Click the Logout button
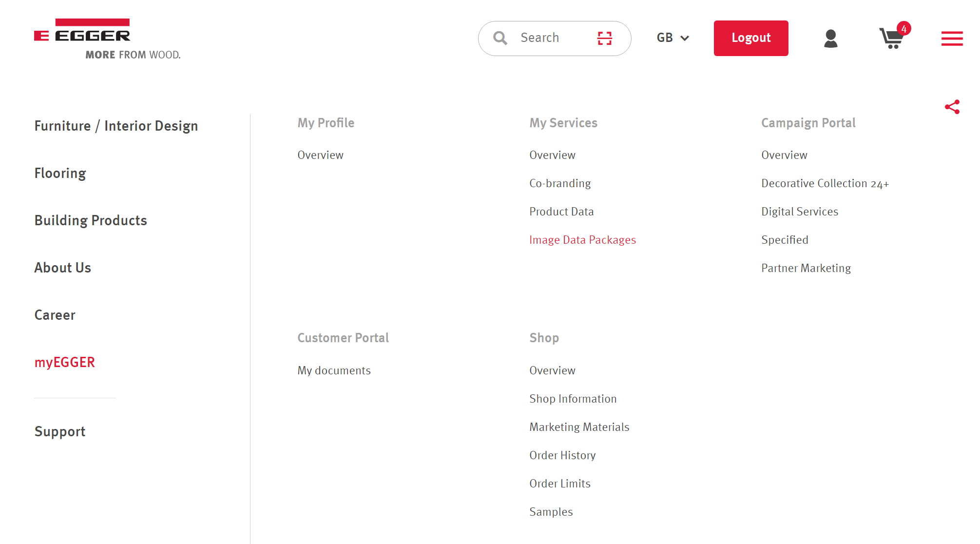The width and height of the screenshot is (980, 544). click(750, 38)
